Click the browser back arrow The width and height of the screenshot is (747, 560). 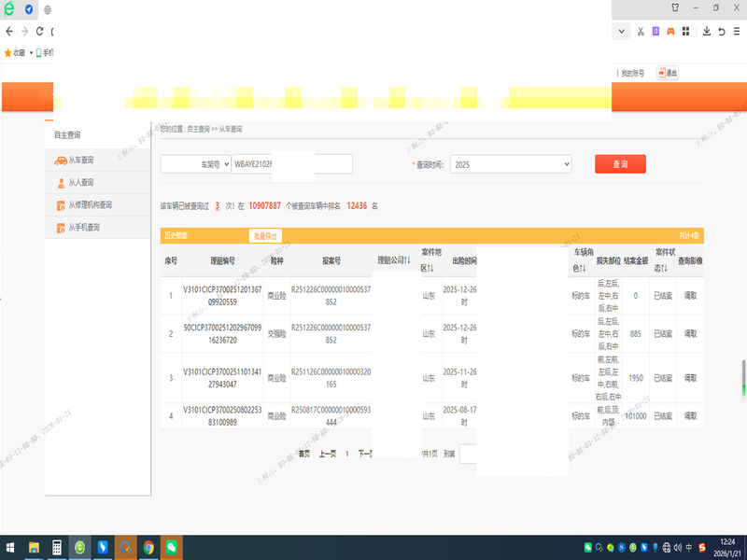(x=9, y=31)
